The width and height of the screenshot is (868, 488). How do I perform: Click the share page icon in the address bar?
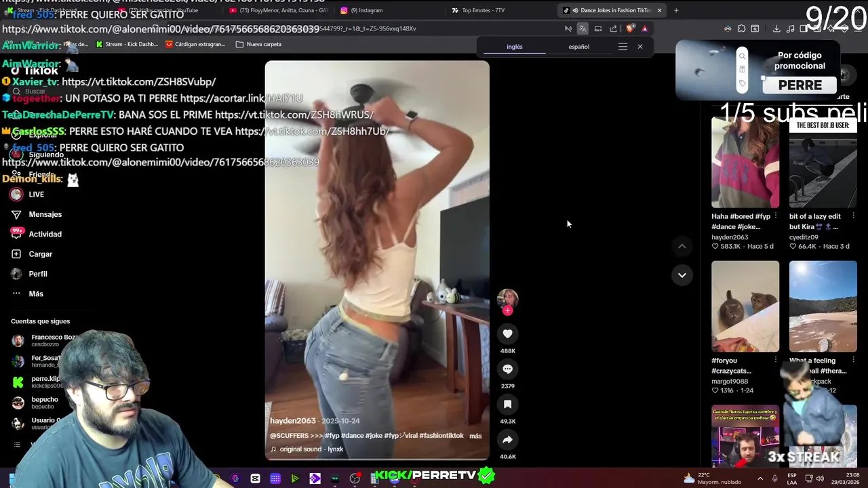click(x=613, y=28)
